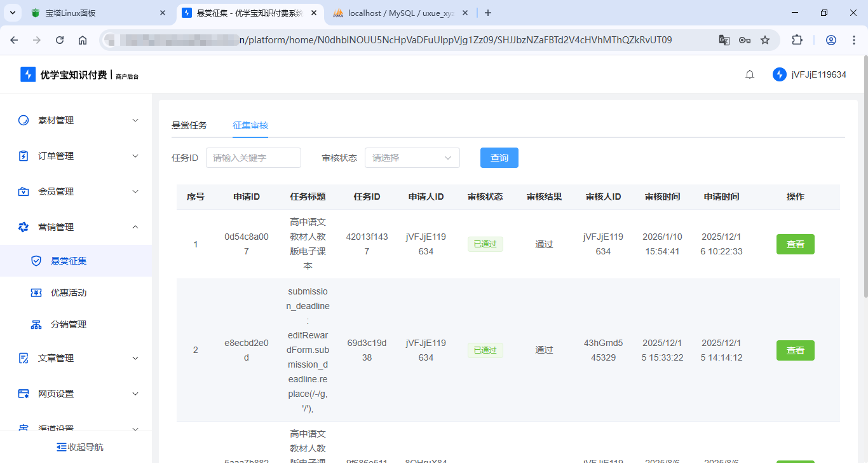Viewport: 868px width, 463px height.
Task: Open the 分销管理 submenu item
Action: tap(69, 324)
